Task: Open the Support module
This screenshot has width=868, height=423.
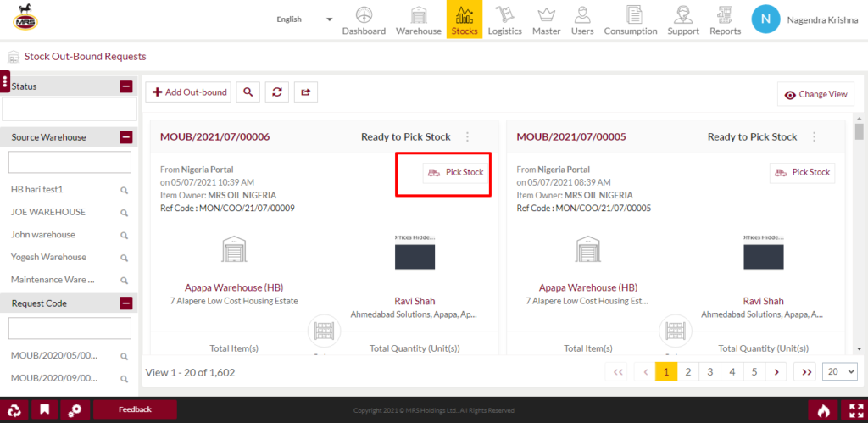Action: 683,20
